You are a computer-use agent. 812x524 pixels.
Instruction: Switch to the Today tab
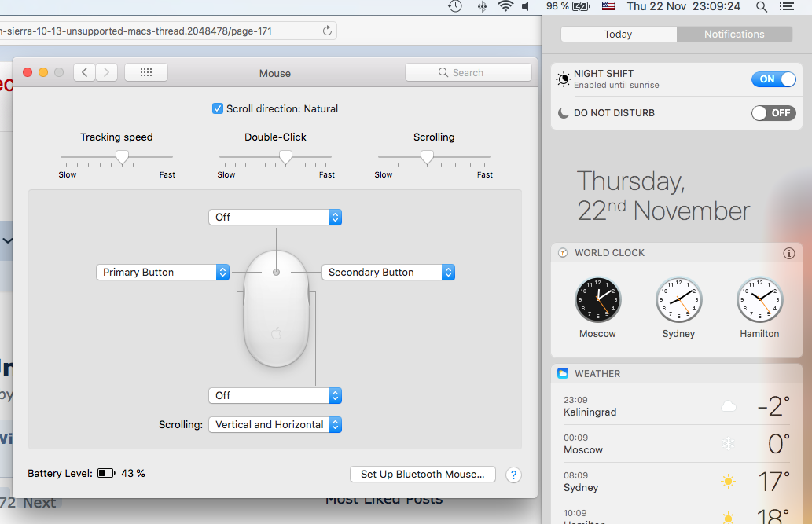(x=619, y=35)
